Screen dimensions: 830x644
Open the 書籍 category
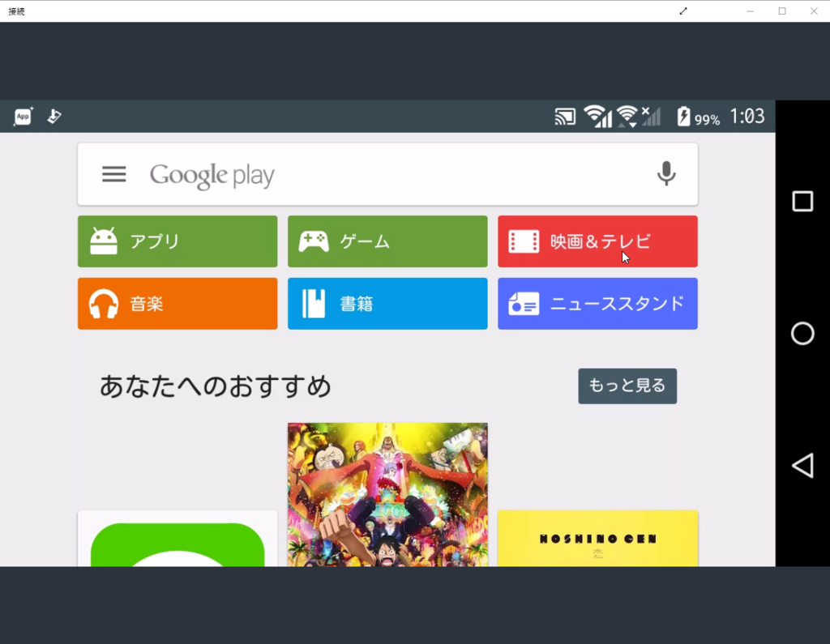pos(387,304)
